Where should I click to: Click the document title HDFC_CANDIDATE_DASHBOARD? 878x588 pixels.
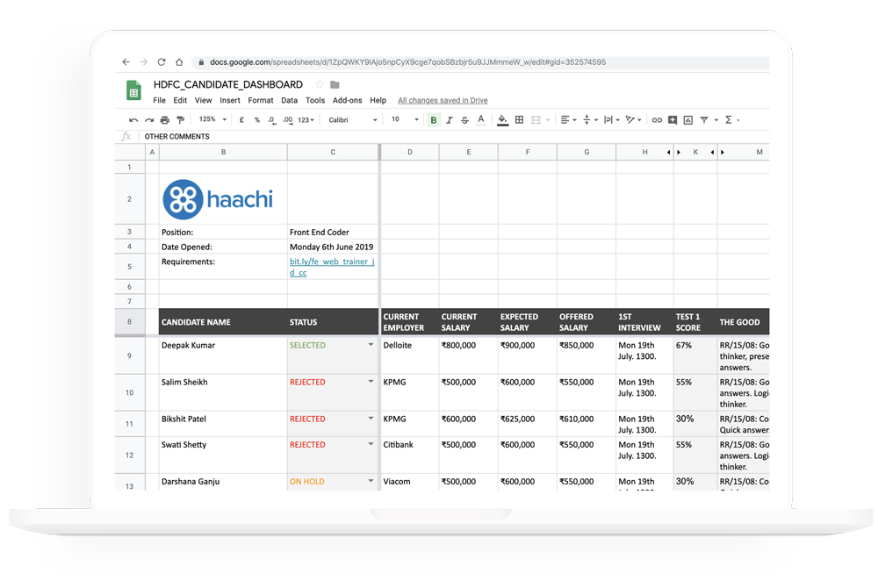click(x=228, y=84)
